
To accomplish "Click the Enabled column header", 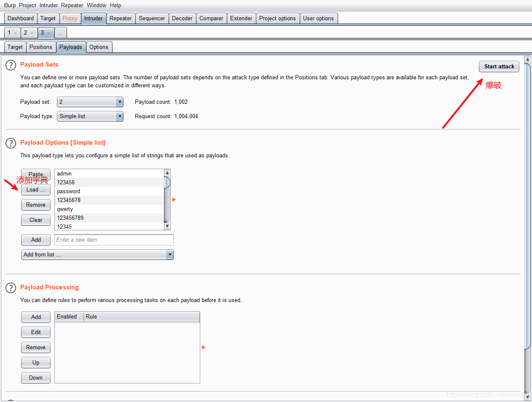I will point(69,316).
